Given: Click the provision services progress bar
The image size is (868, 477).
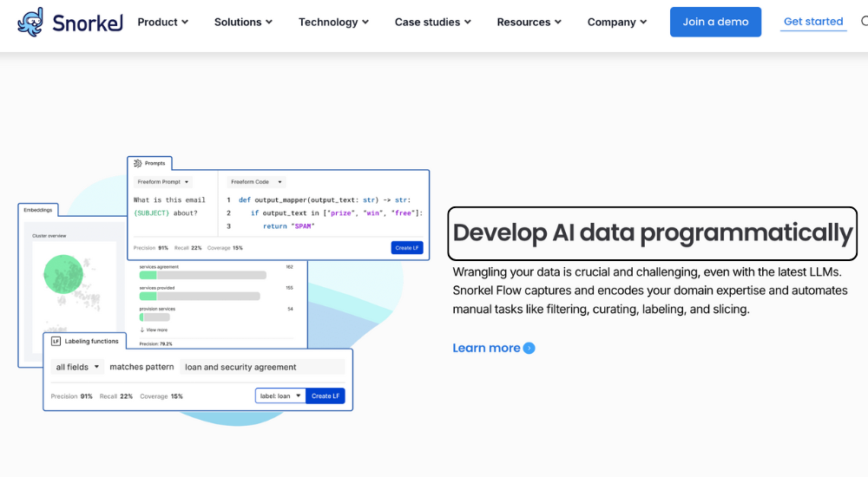Looking at the screenshot, I should click(155, 317).
